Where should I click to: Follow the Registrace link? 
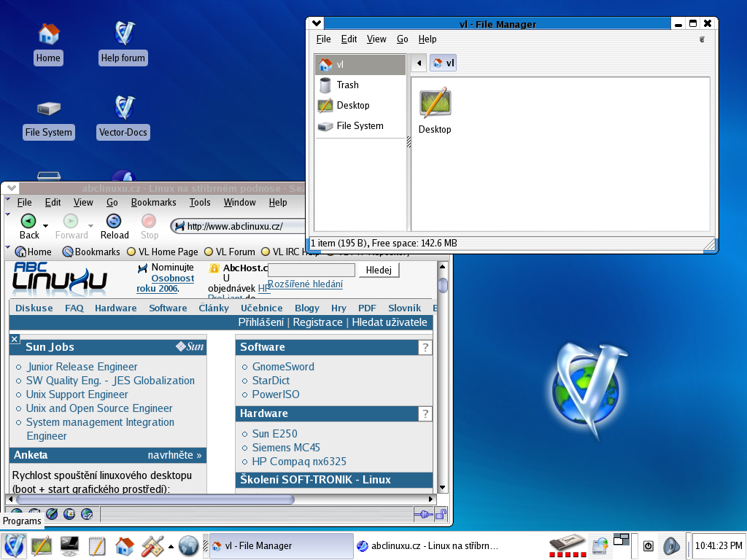pyautogui.click(x=318, y=322)
